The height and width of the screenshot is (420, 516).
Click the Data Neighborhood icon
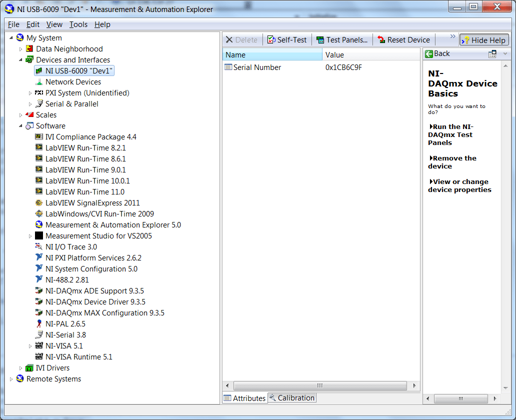(29, 48)
